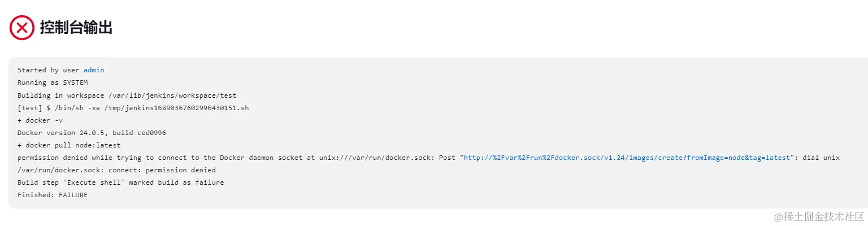Select the /bin/sh -xe jenkins script line
The height and width of the screenshot is (226, 868).
point(133,107)
